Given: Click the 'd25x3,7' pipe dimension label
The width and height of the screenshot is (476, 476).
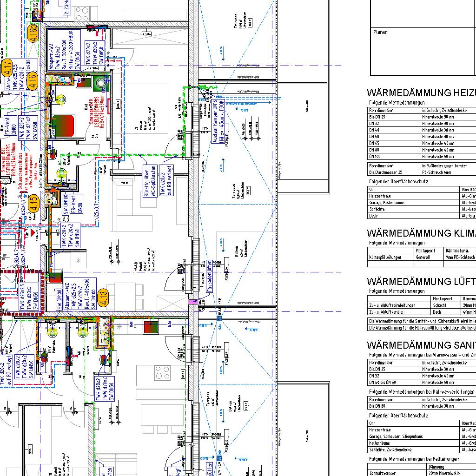Looking at the screenshot, I should (x=97, y=211).
